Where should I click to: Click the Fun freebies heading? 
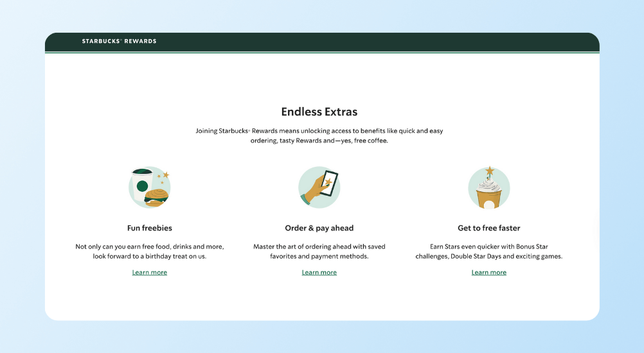click(x=150, y=228)
